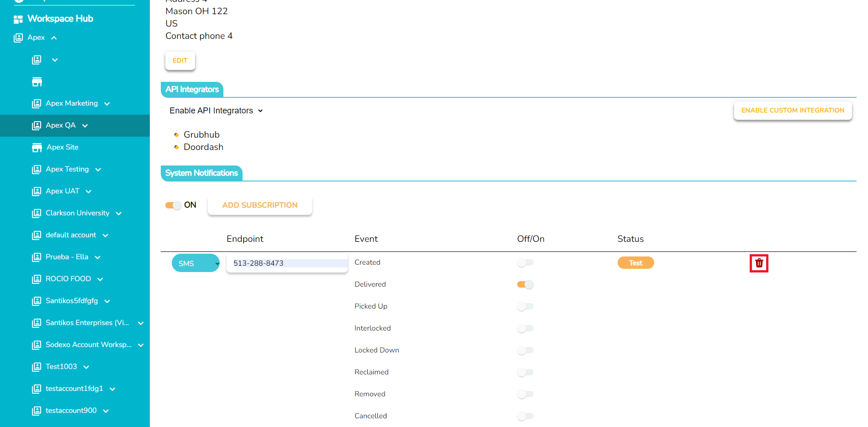Expand the Apex Marketing chevron
Viewport: 868px width, 427px height.
point(107,104)
